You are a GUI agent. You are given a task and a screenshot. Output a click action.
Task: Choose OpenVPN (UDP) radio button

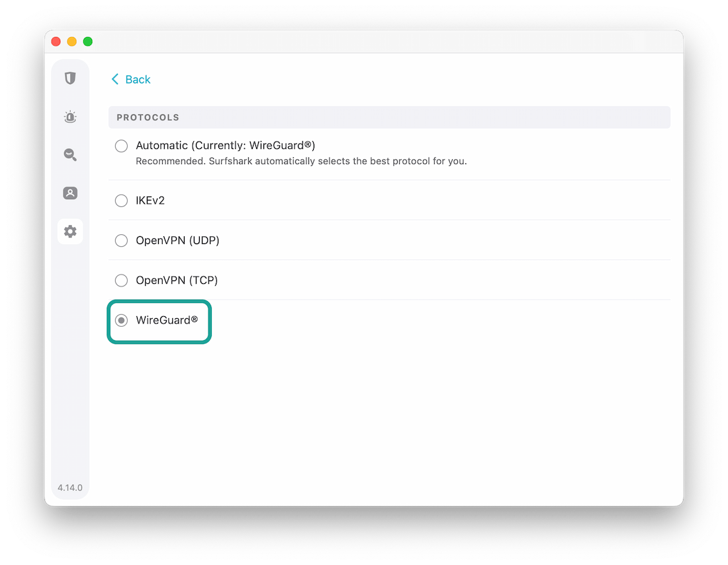click(x=121, y=240)
